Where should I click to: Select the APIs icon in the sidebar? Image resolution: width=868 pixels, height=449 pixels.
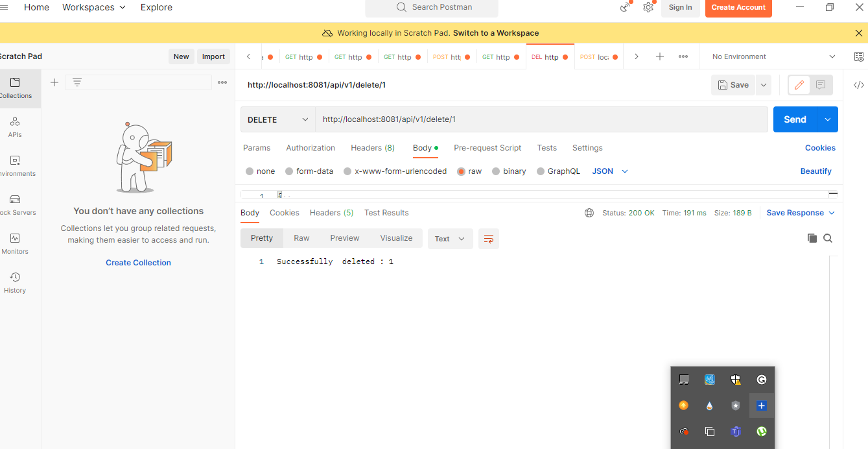[x=14, y=127]
